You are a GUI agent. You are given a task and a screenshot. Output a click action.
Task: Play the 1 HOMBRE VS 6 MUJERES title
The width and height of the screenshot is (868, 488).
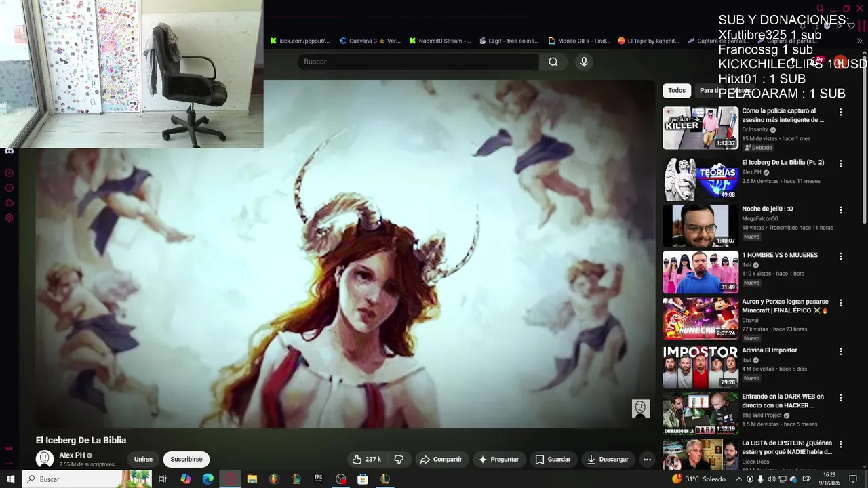tap(780, 255)
